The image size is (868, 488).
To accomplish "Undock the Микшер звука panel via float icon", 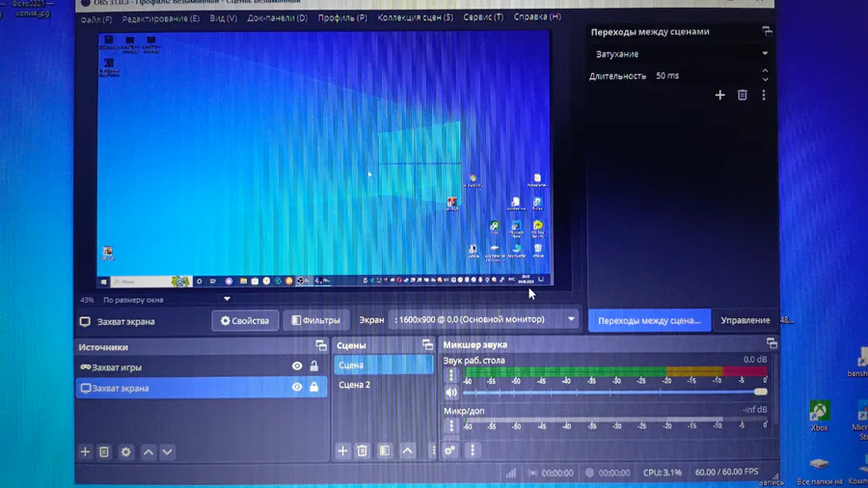I will [x=772, y=343].
